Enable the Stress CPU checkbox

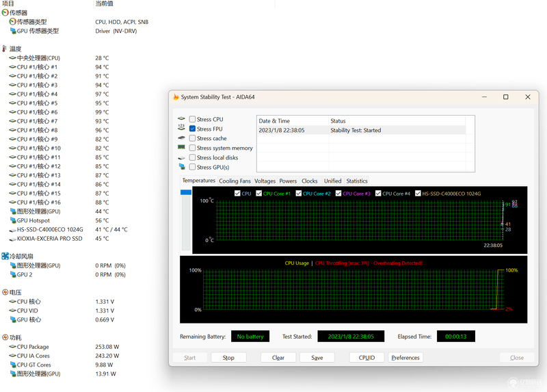point(192,119)
